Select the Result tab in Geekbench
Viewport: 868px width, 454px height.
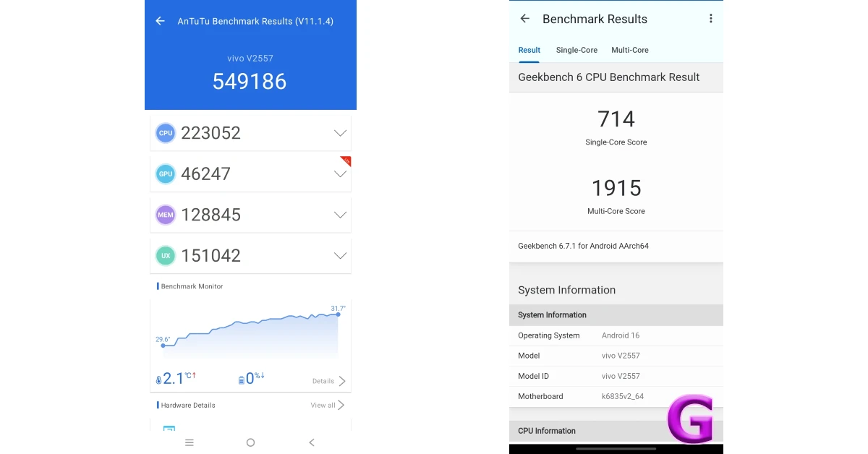(529, 50)
